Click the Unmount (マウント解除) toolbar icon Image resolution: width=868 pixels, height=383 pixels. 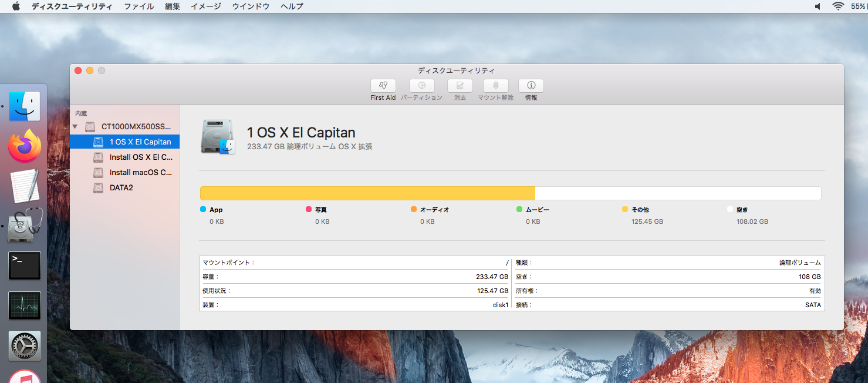pyautogui.click(x=495, y=86)
